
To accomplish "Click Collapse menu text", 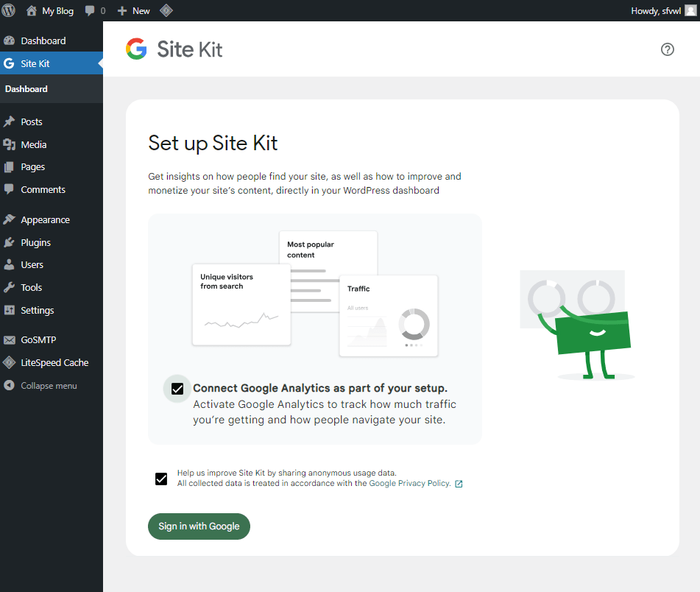I will point(49,386).
